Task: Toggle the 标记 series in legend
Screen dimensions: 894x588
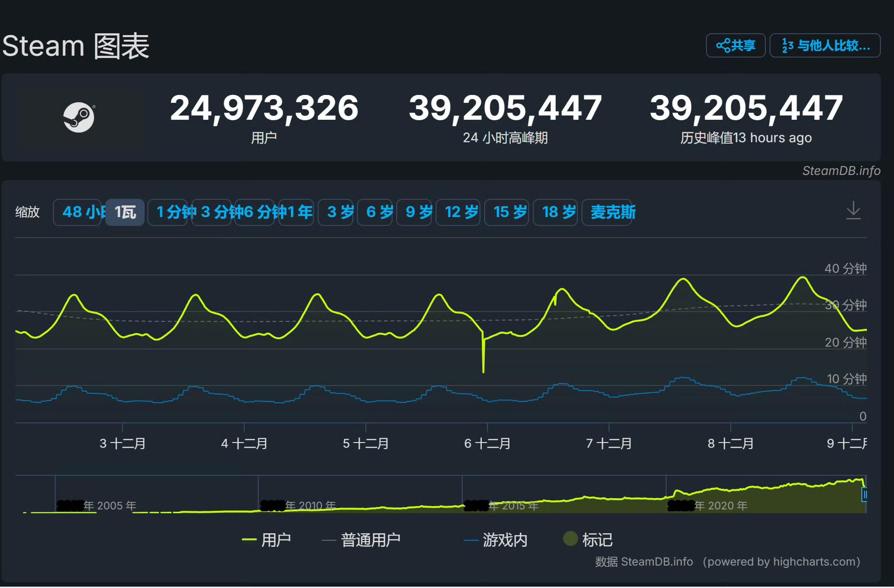Action: tap(588, 540)
